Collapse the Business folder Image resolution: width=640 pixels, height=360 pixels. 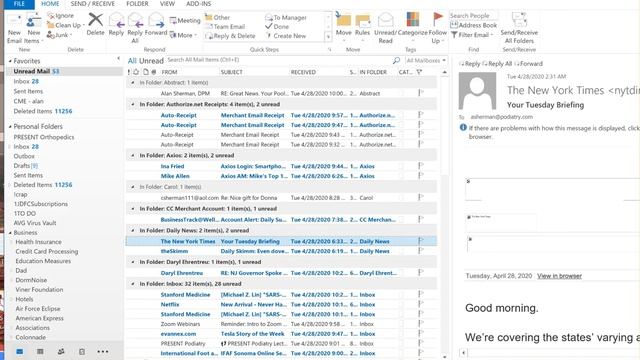[10, 233]
